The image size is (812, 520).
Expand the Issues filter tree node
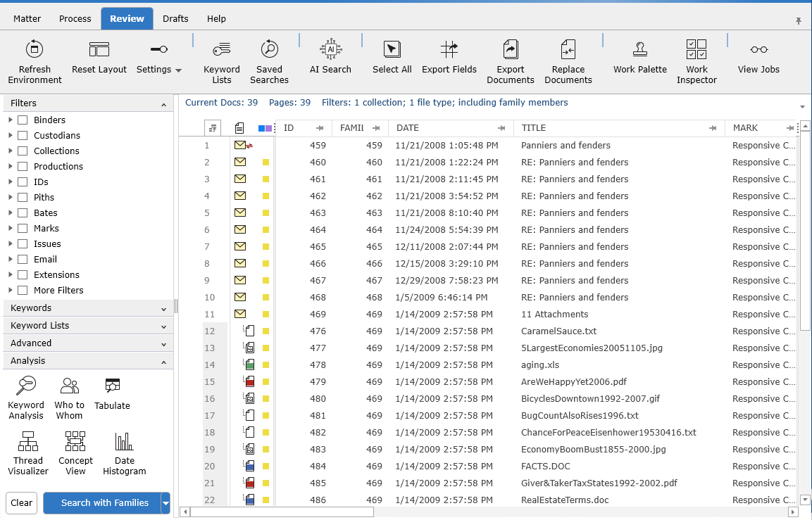(x=10, y=243)
